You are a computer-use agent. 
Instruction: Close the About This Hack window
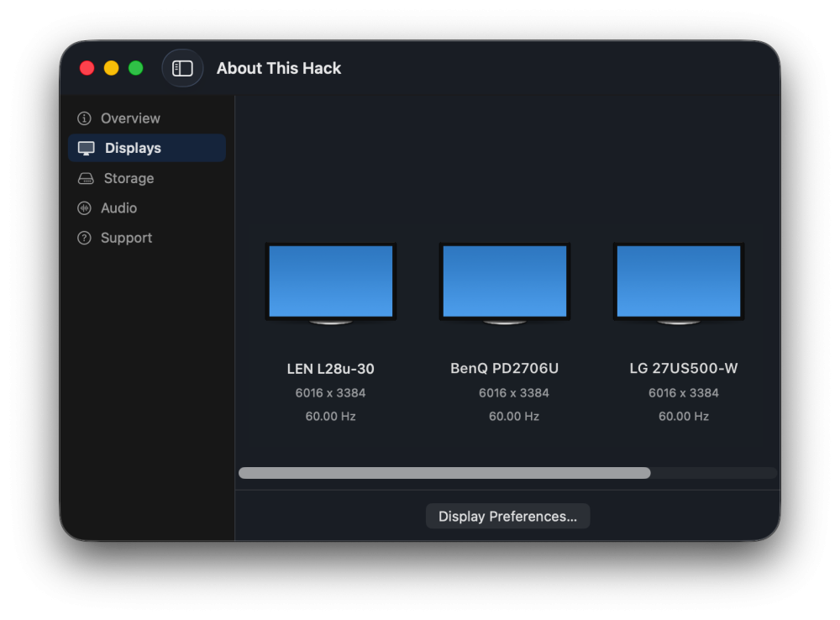[87, 68]
